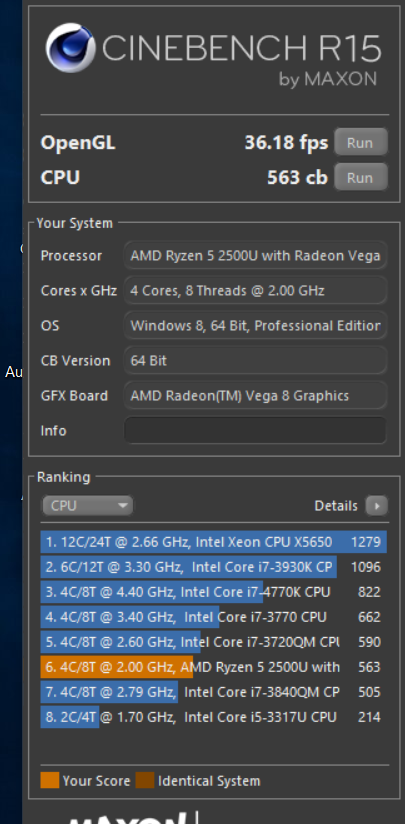Select ranking entry Core i7-4770K

pyautogui.click(x=214, y=592)
